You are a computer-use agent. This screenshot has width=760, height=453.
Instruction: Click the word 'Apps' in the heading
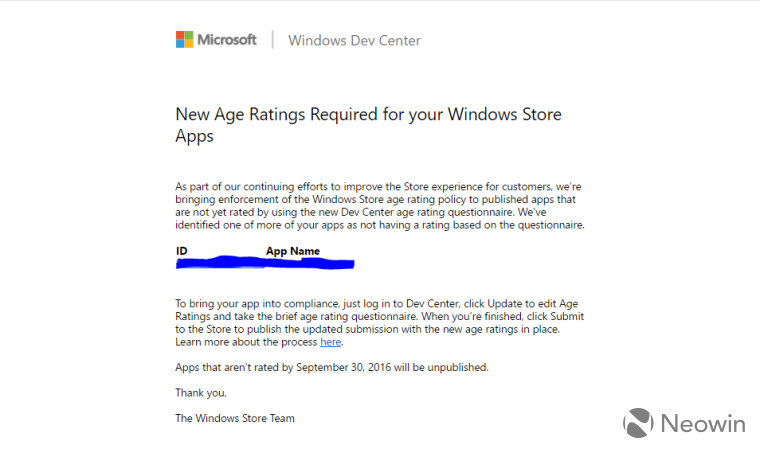pos(194,137)
